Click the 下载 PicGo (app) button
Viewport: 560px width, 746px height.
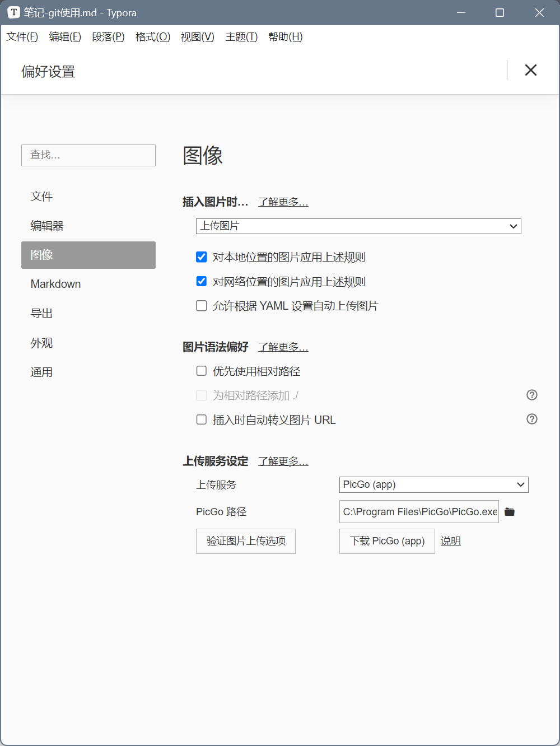(x=387, y=541)
